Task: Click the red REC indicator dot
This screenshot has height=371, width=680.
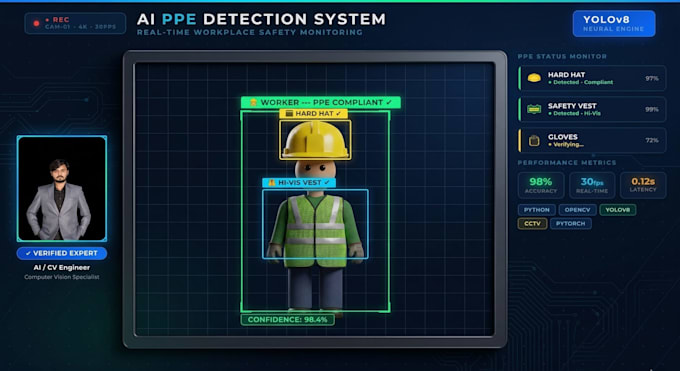Action: 36,23
